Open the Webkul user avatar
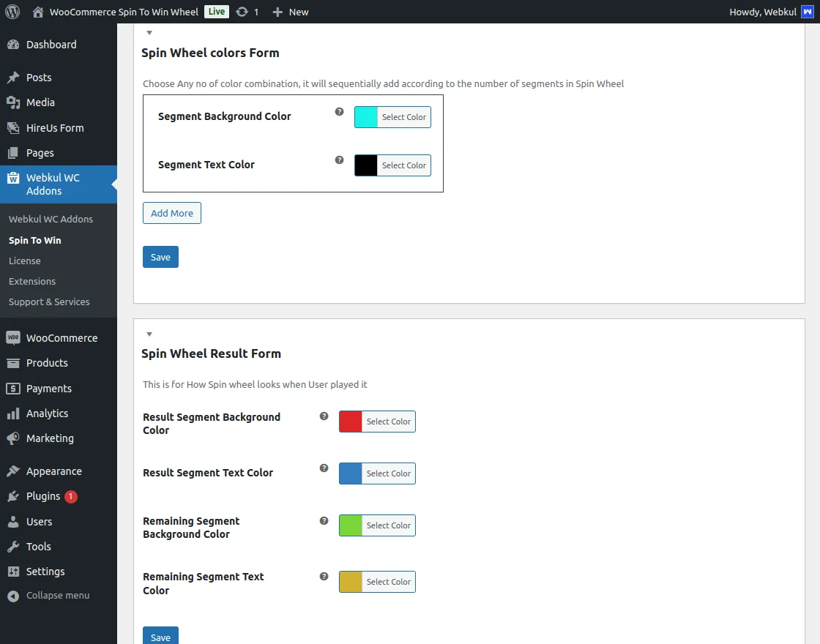This screenshot has height=644, width=820. pyautogui.click(x=808, y=12)
